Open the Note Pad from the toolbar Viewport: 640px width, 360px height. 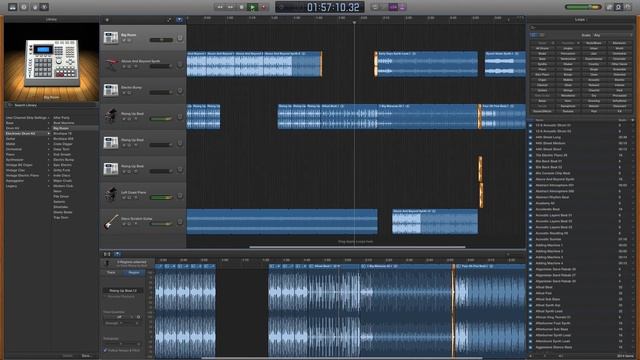click(x=609, y=7)
